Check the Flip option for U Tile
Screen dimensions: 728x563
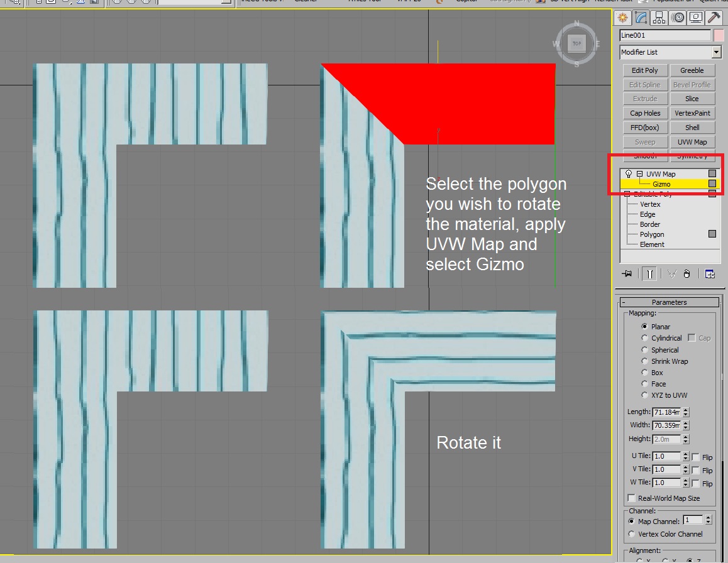[x=695, y=457]
